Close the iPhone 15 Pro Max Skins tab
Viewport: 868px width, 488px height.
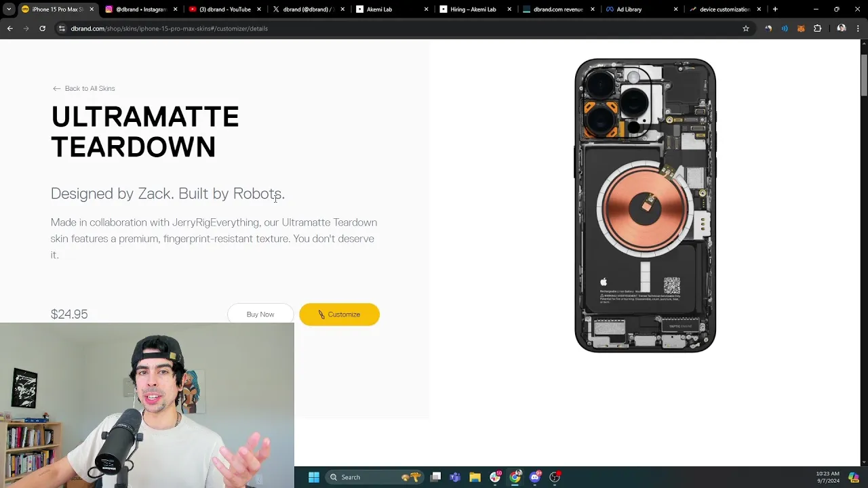92,9
